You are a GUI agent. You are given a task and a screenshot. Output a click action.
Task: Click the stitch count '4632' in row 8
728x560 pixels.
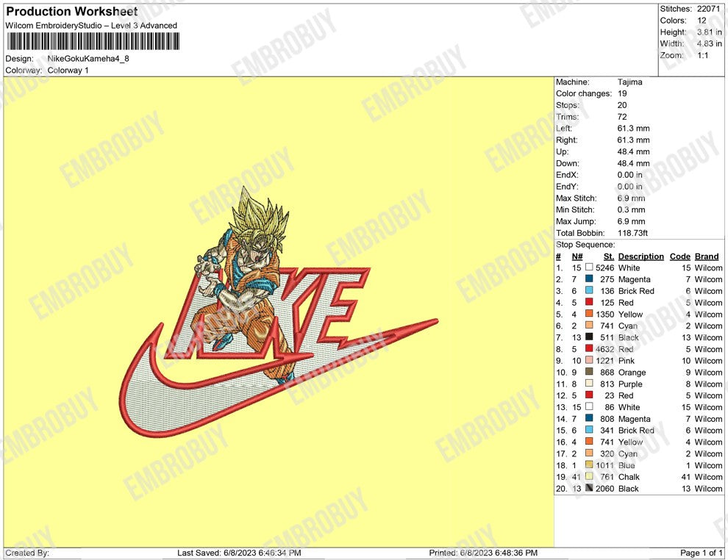click(x=605, y=349)
